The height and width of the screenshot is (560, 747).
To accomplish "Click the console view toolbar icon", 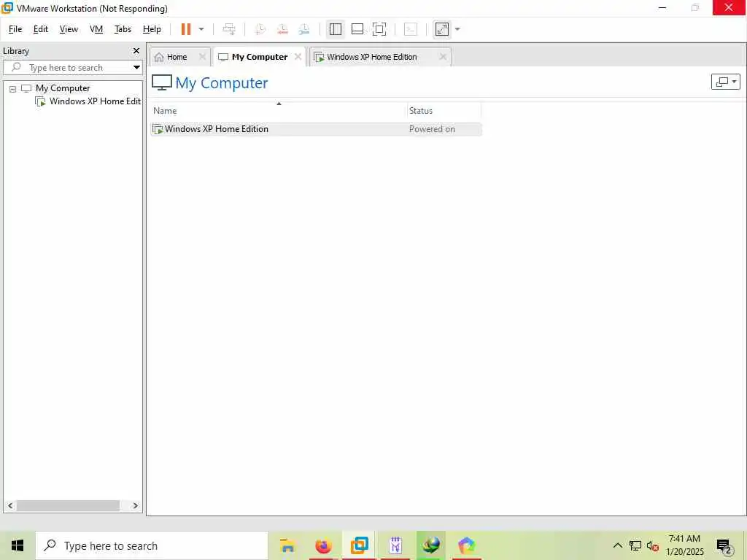I will (411, 29).
